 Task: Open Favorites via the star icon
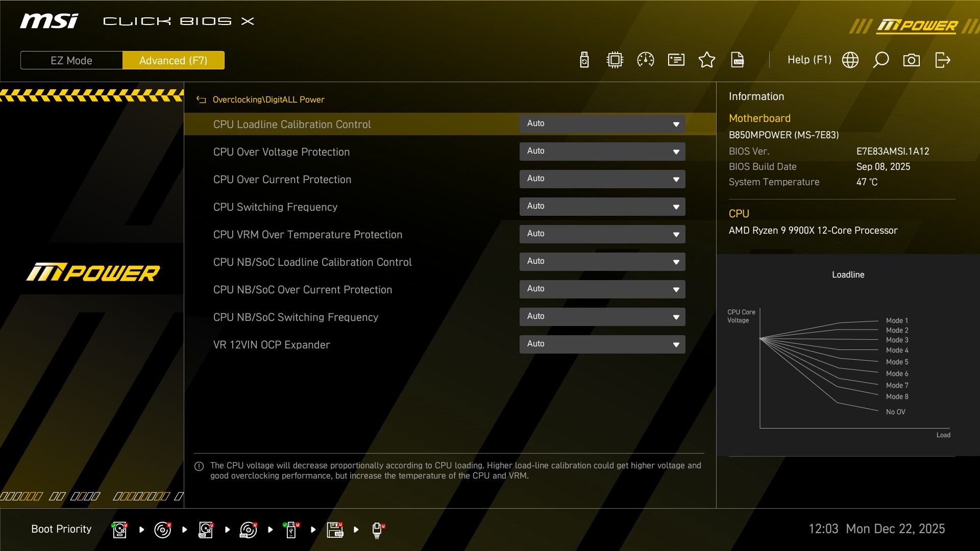click(x=707, y=60)
